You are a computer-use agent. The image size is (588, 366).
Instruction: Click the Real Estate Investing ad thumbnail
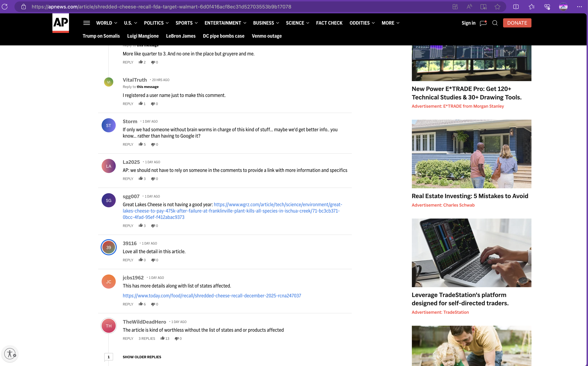471,154
